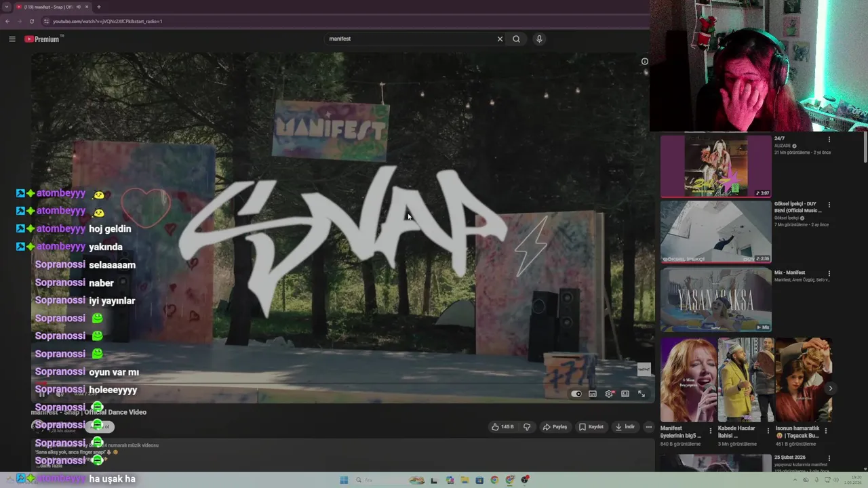Open the 'Manifest üyelerinin big5' short
This screenshot has width=868, height=488.
pyautogui.click(x=688, y=380)
